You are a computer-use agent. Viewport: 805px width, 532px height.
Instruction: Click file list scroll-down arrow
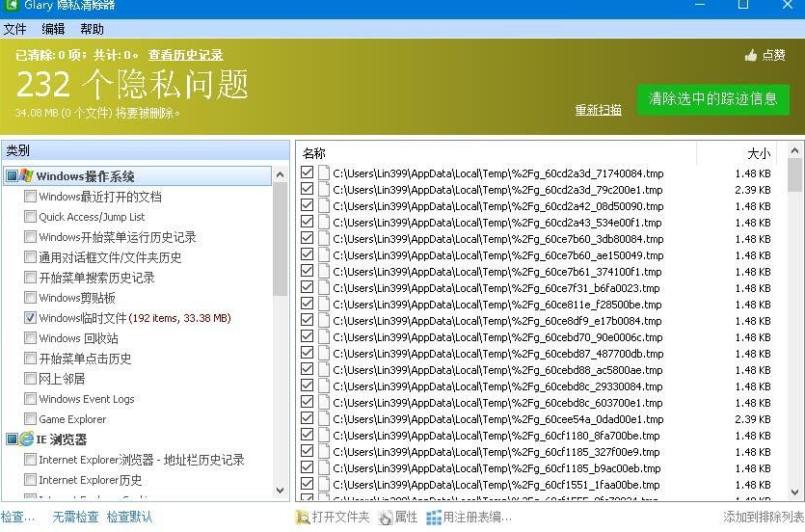point(794,492)
